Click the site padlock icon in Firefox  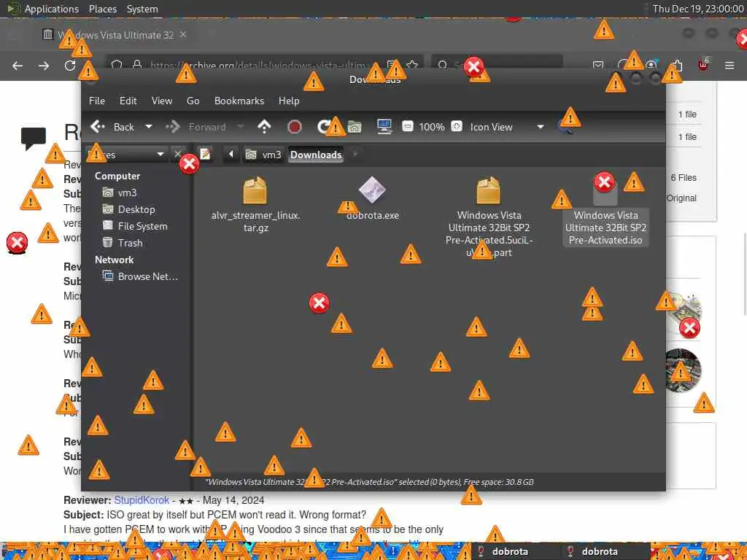click(x=137, y=65)
